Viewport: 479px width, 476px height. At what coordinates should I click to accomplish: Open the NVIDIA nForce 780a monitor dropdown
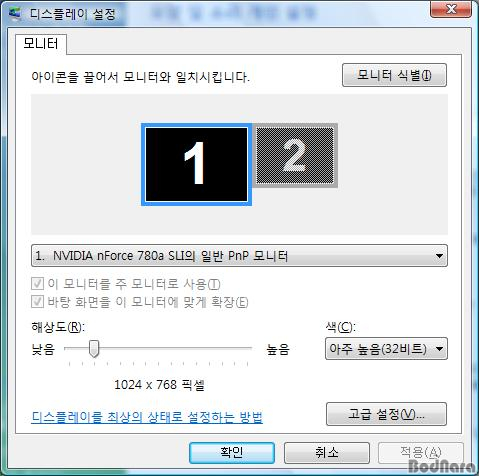(x=239, y=256)
